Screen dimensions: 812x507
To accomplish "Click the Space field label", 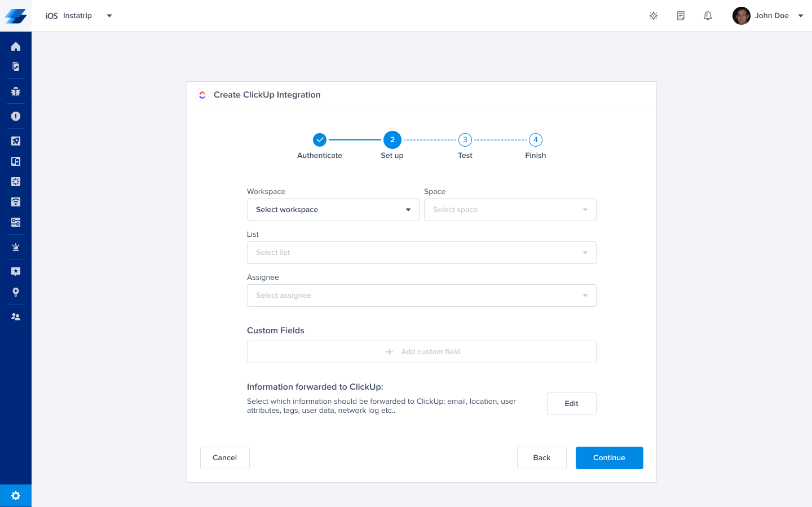I will tap(435, 192).
